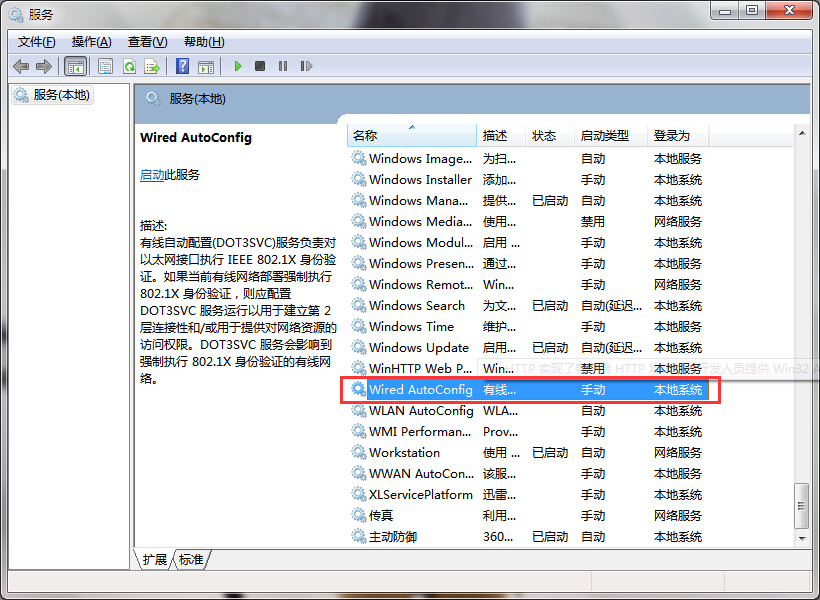Open the 操作(A) menu
This screenshot has width=820, height=600.
pos(91,41)
